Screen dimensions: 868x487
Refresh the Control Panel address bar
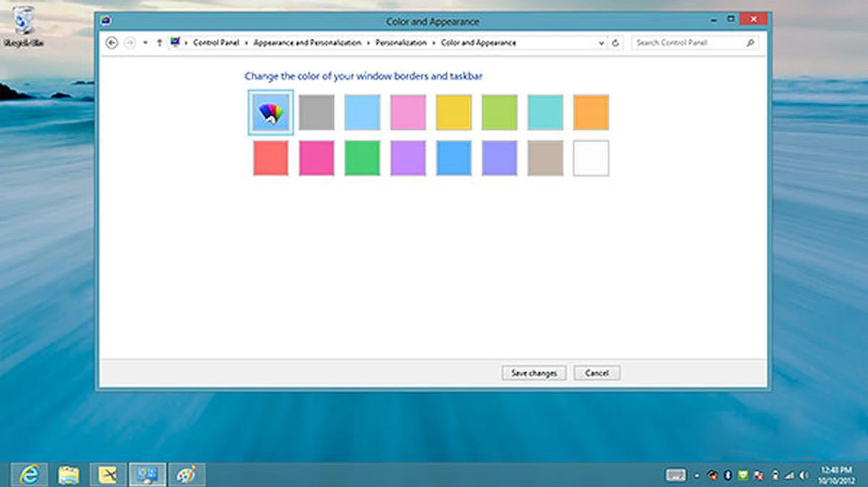pos(615,43)
